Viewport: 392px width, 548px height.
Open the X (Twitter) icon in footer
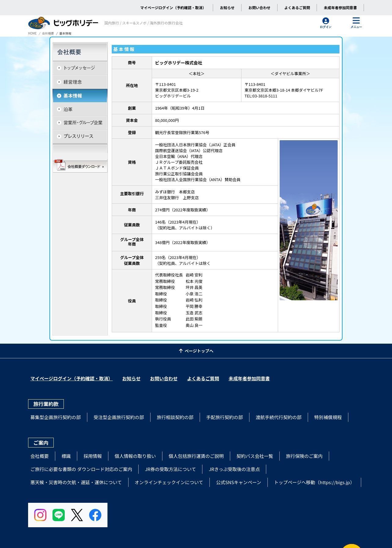coord(77,515)
